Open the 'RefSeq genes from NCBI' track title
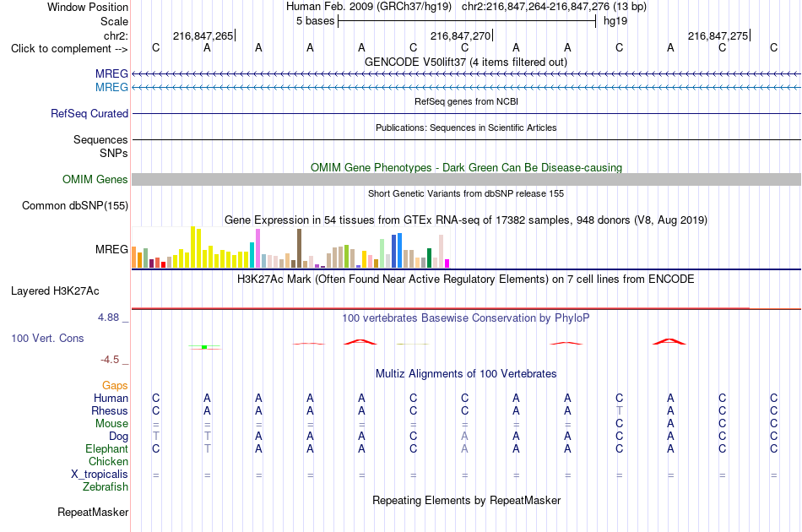Image resolution: width=802 pixels, height=532 pixels. (x=466, y=101)
